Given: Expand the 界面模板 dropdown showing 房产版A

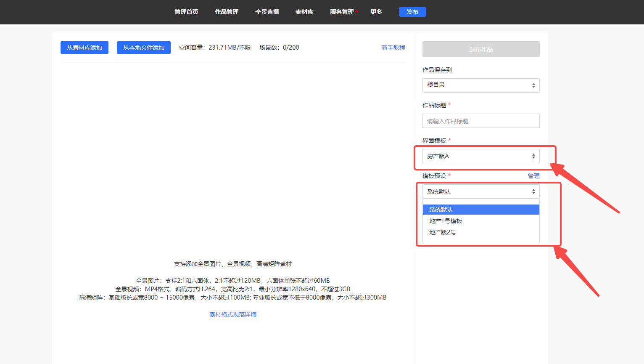Looking at the screenshot, I should click(x=480, y=156).
